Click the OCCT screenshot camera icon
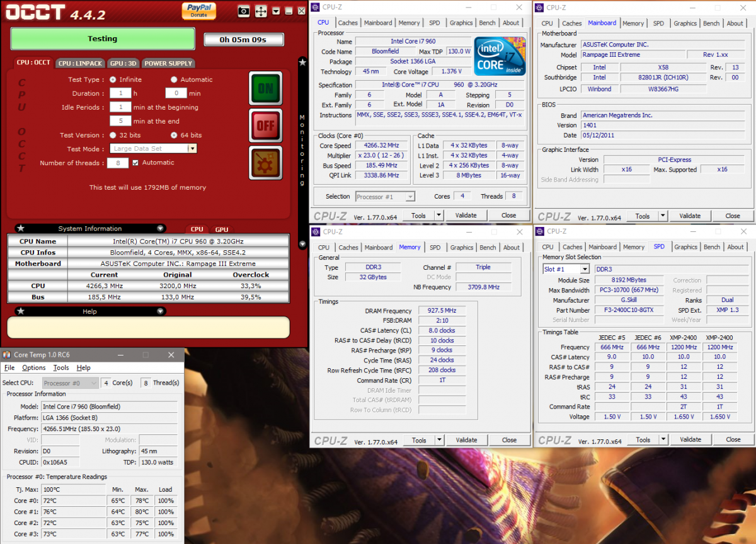This screenshot has width=756, height=544. tap(244, 11)
